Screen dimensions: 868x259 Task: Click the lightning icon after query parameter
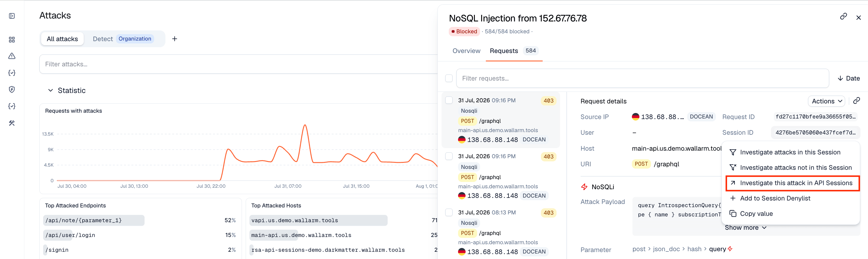pos(730,249)
